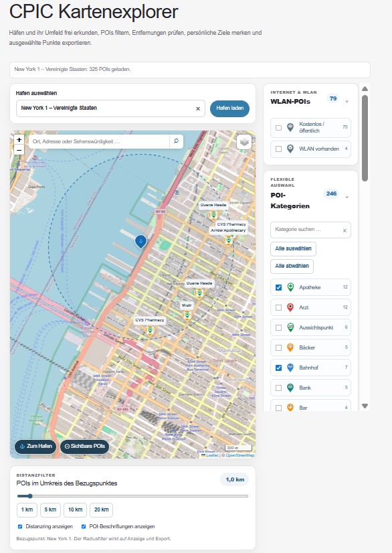392x553 pixels.
Task: Uncheck the Bahnhof category checkbox
Action: [278, 368]
